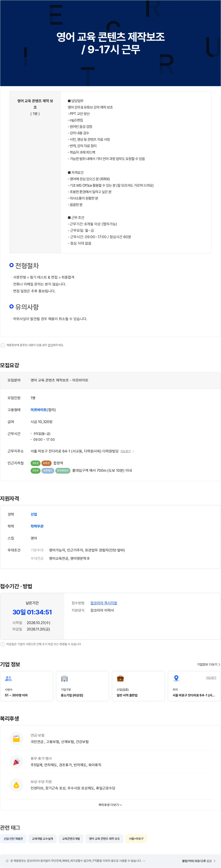Click the 휴무·휴가·행사 party icon

(16, 761)
